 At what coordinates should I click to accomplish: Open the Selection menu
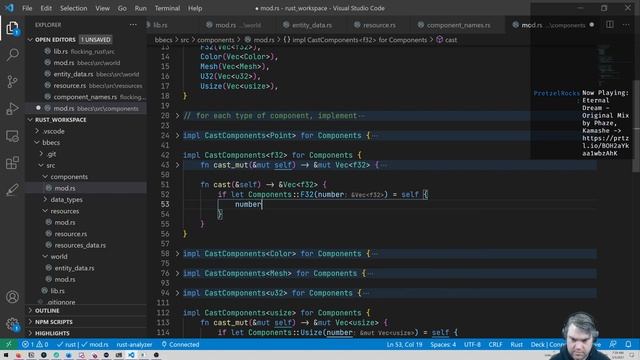point(73,8)
